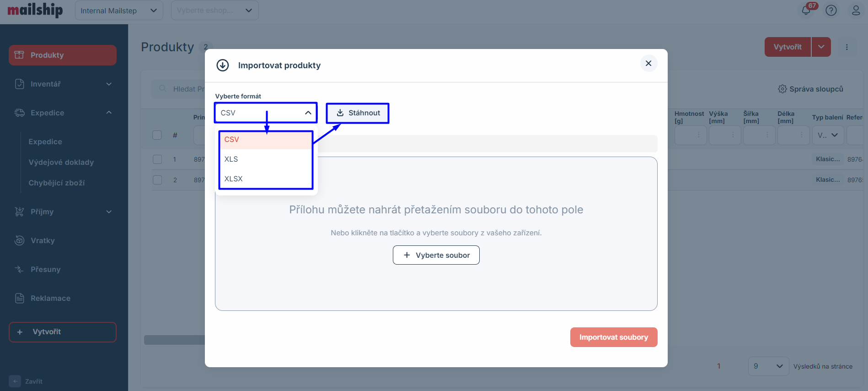
Task: Toggle the select-all checkbox in table header
Action: [157, 135]
